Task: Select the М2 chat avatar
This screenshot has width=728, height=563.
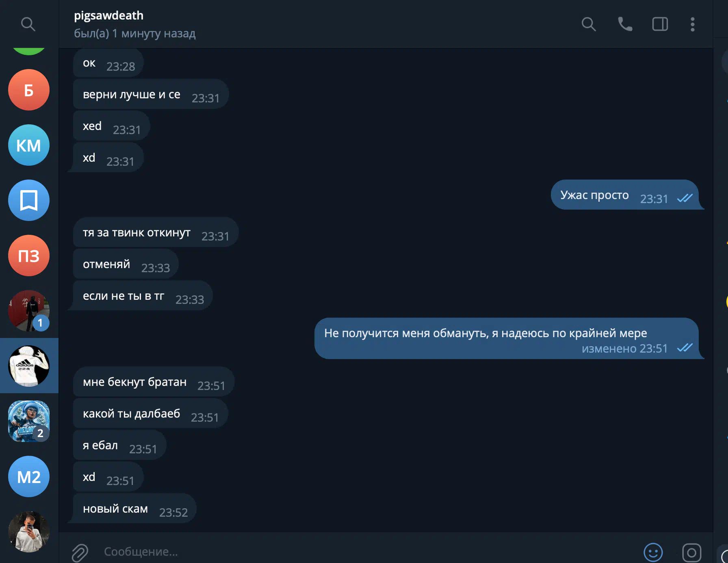Action: [29, 476]
